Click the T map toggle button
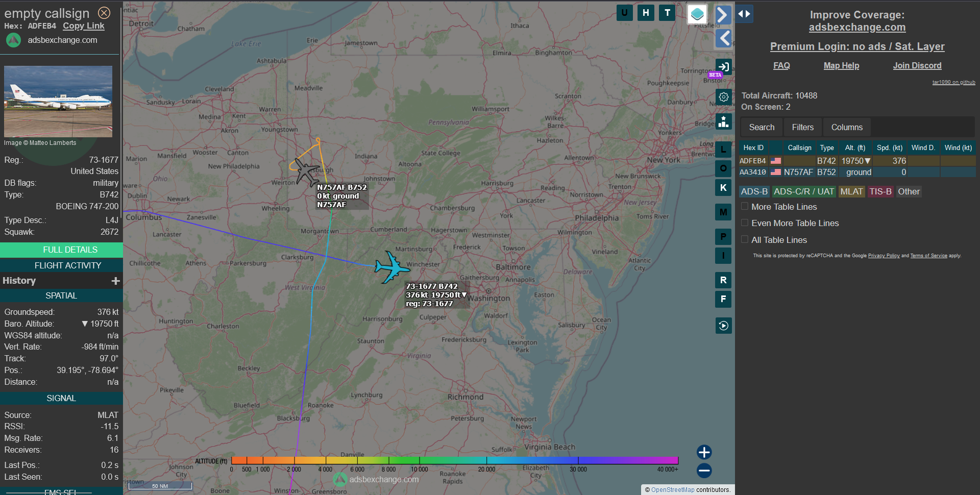 (667, 13)
